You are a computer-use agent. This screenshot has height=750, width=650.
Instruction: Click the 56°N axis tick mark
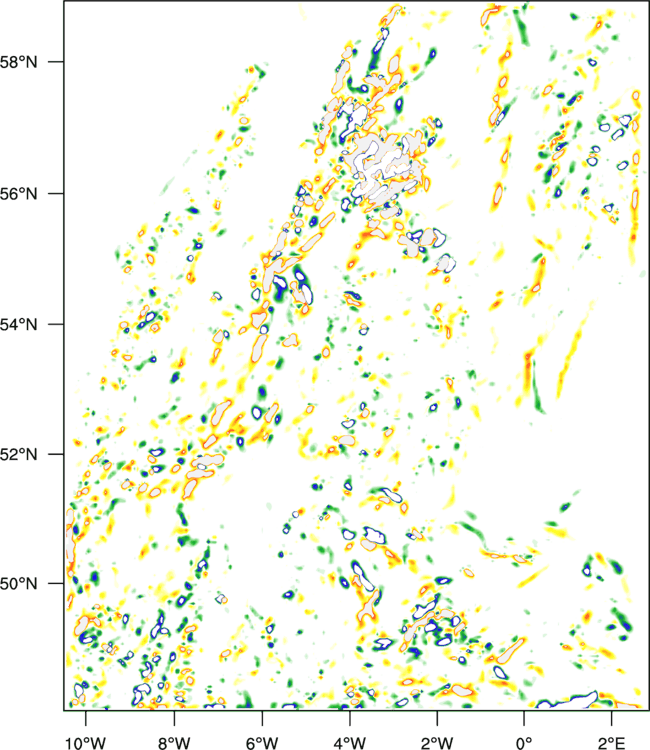click(x=56, y=193)
